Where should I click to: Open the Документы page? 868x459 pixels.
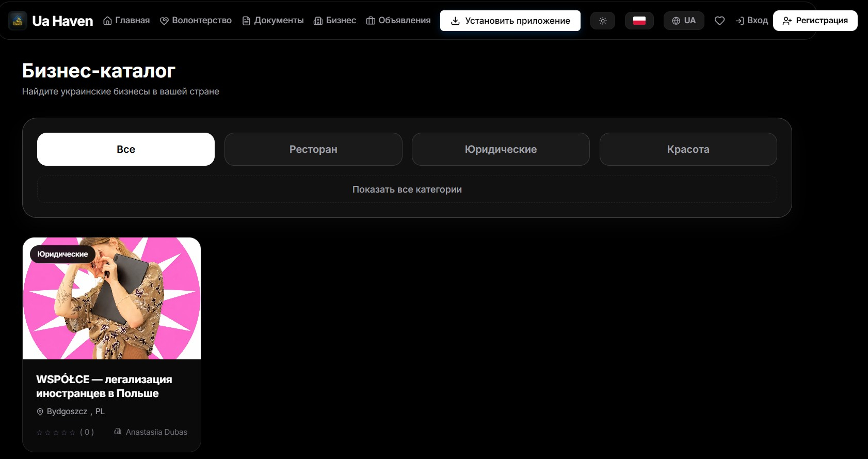(273, 21)
